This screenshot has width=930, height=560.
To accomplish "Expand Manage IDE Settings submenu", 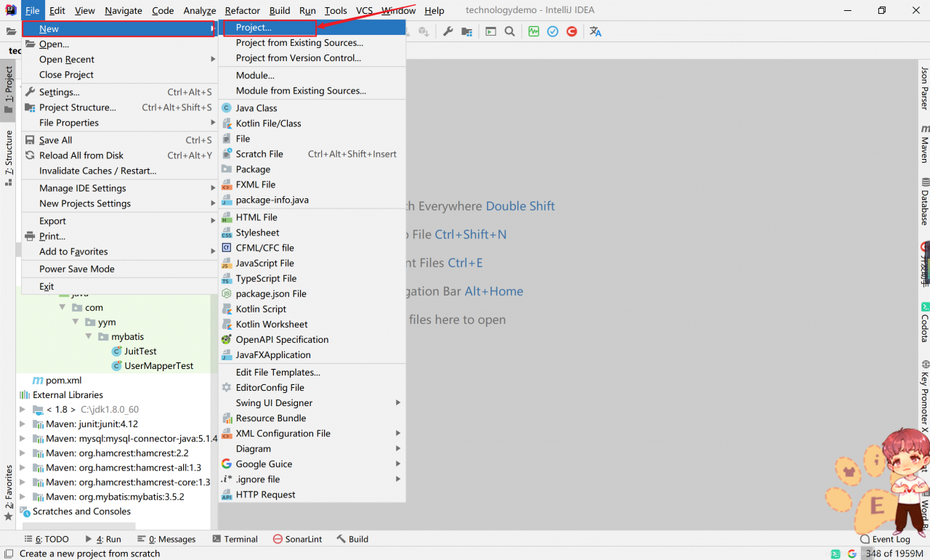I will (x=120, y=187).
